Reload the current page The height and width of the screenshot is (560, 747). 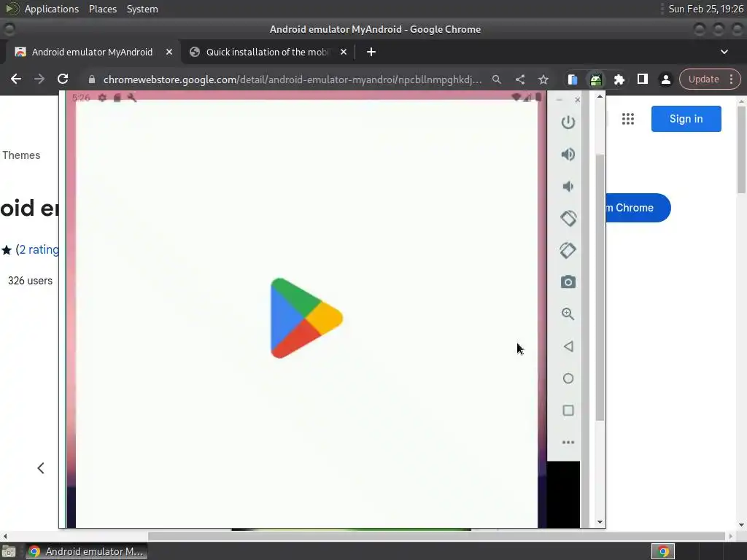coord(63,79)
